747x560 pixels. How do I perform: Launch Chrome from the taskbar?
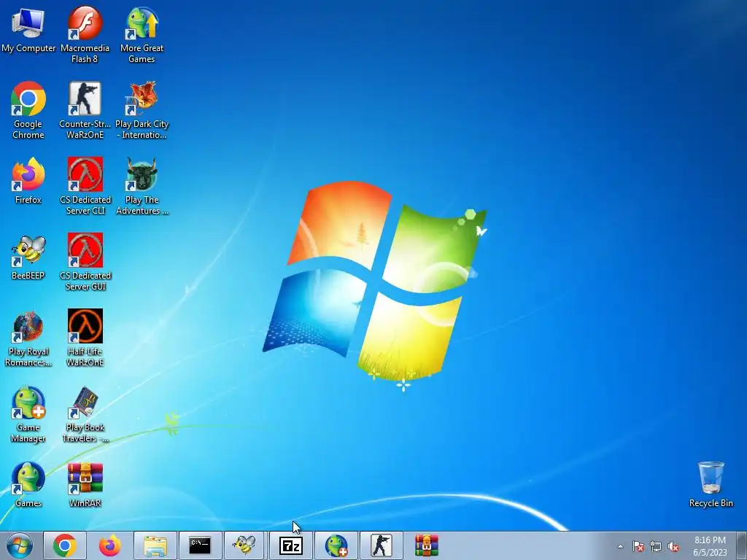(x=65, y=545)
